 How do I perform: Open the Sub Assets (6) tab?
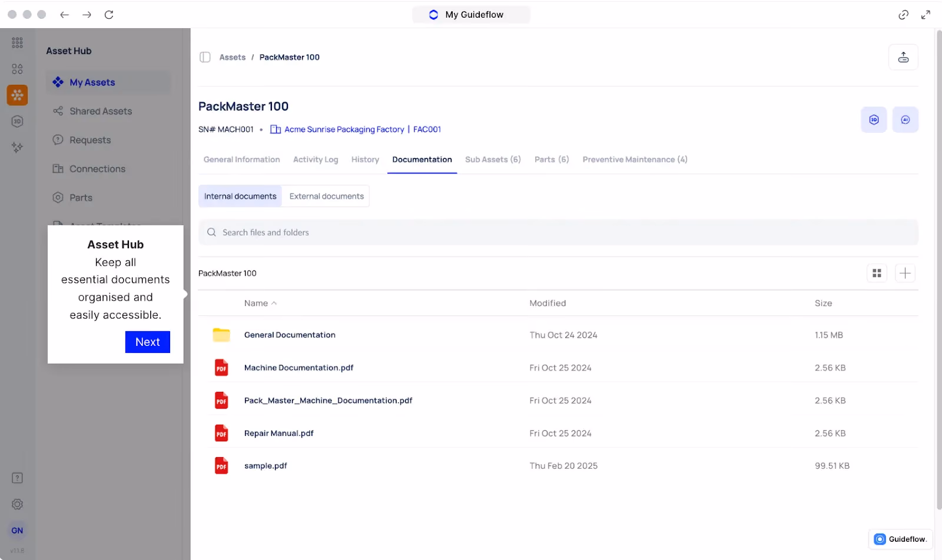pyautogui.click(x=493, y=159)
